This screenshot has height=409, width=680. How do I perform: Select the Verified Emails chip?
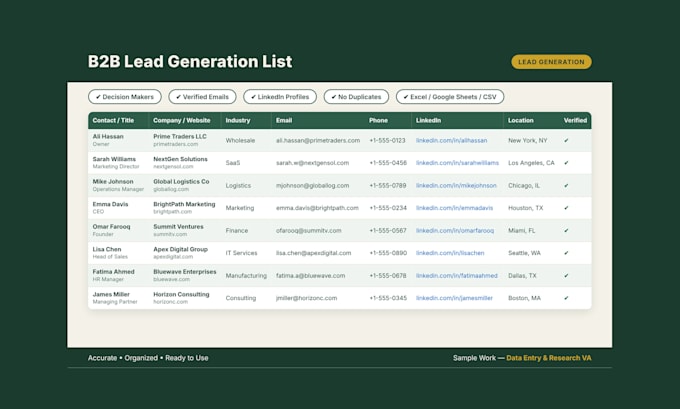(x=203, y=97)
